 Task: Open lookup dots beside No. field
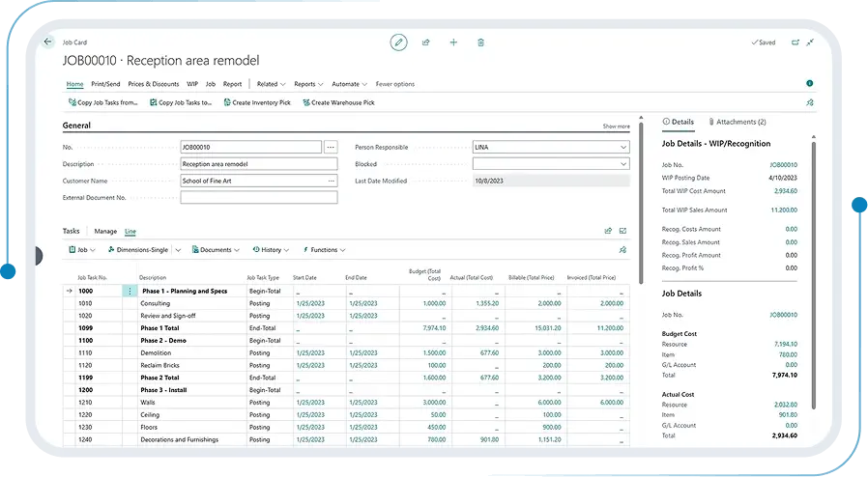pos(331,147)
